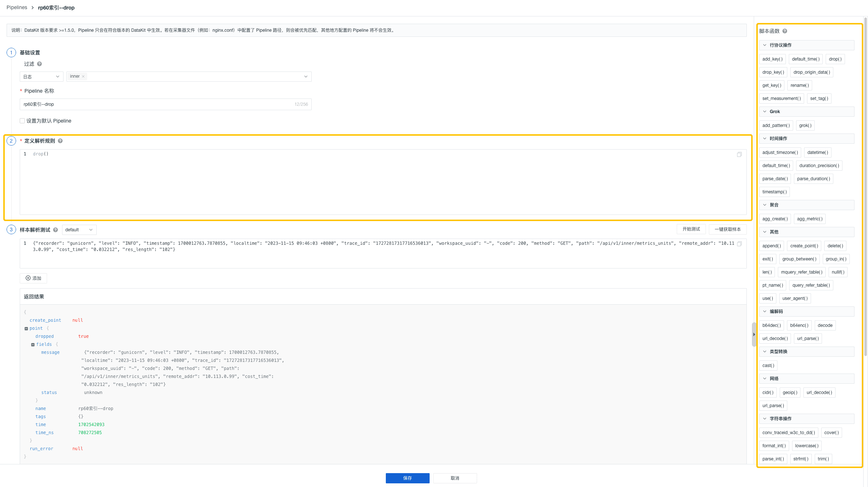Collapse the side panel with arrow handle
Viewport: 868px width, 487px height.
(754, 334)
